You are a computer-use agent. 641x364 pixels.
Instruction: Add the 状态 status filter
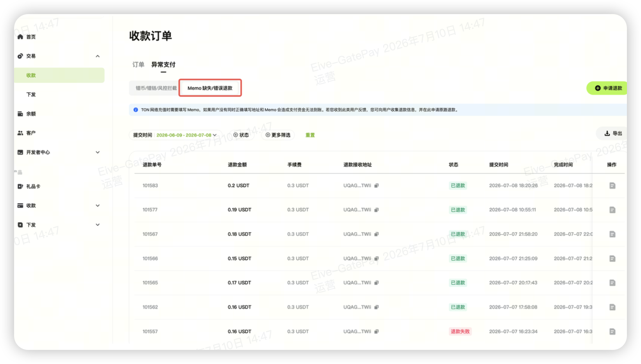pos(241,135)
